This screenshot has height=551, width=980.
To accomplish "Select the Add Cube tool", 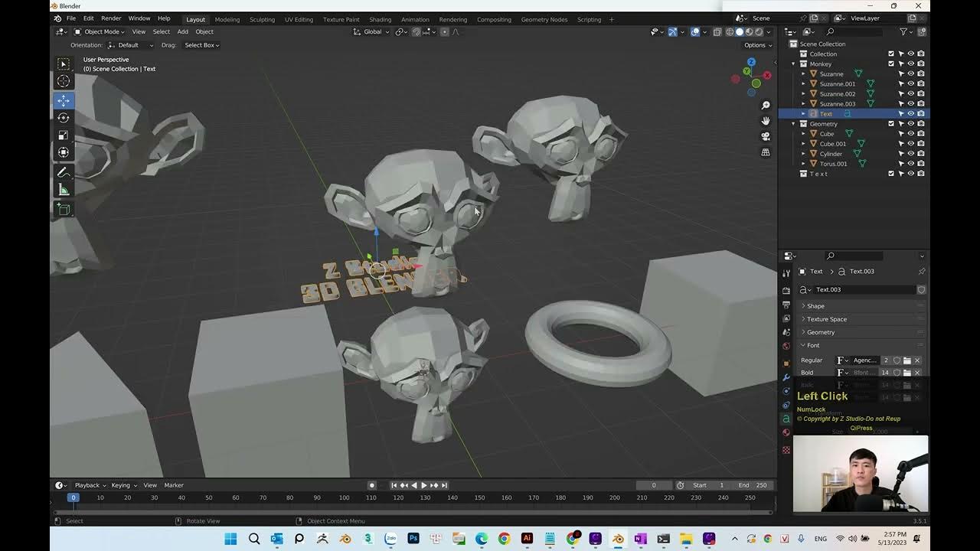I will click(64, 210).
